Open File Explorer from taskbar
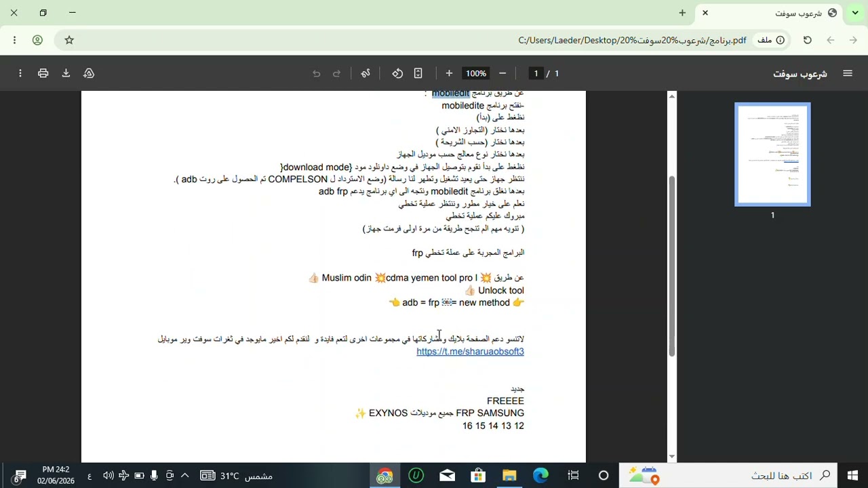This screenshot has height=488, width=868. 509,476
